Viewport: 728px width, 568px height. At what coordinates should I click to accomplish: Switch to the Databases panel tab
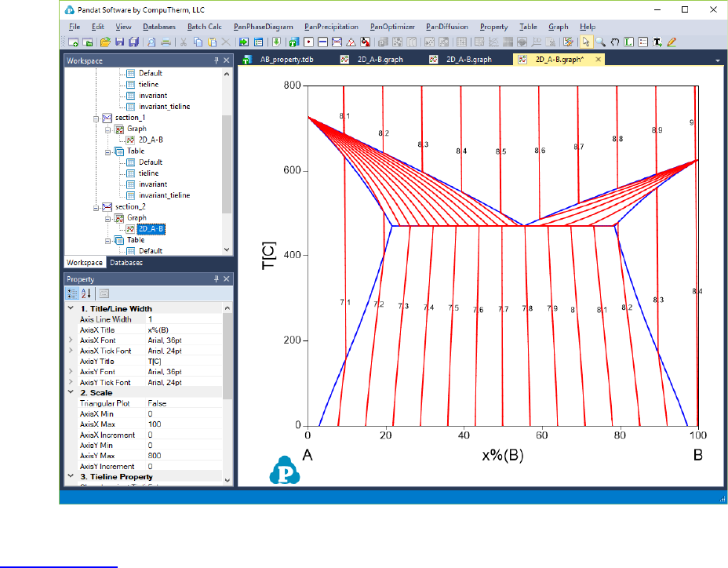click(x=126, y=262)
